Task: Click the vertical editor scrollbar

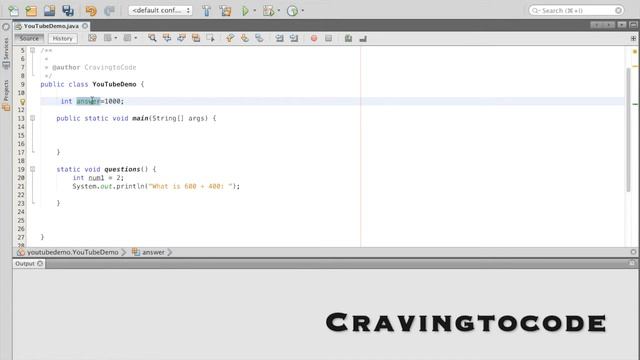Action: [628, 130]
